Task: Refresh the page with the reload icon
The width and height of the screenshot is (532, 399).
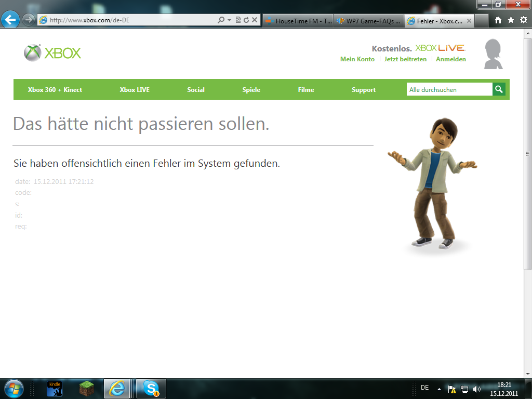Action: click(x=246, y=20)
